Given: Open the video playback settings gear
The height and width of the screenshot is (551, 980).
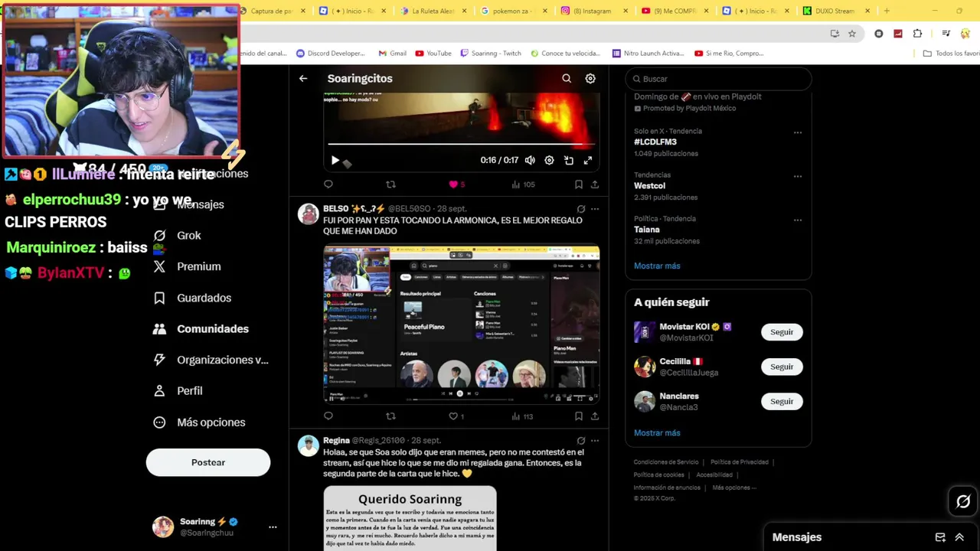Looking at the screenshot, I should (549, 161).
